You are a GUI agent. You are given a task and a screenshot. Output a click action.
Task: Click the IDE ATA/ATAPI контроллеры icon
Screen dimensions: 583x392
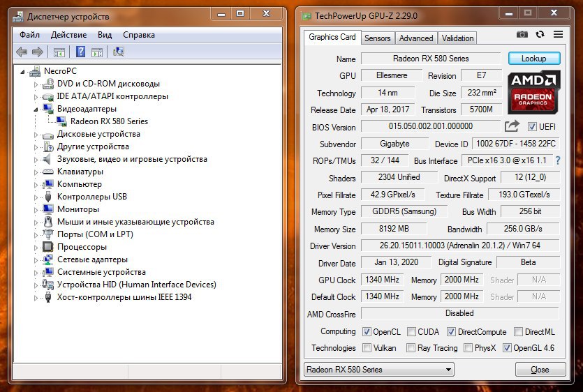click(47, 97)
